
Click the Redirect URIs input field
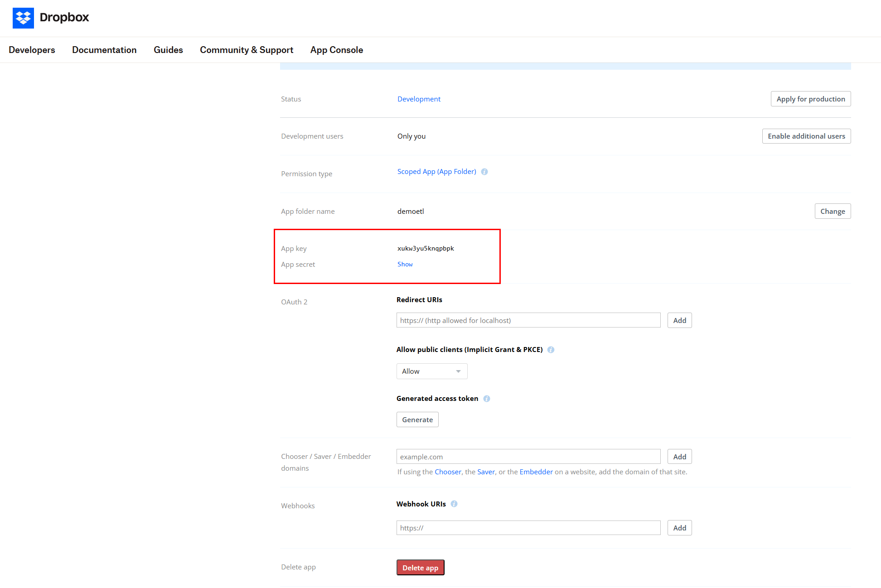528,320
